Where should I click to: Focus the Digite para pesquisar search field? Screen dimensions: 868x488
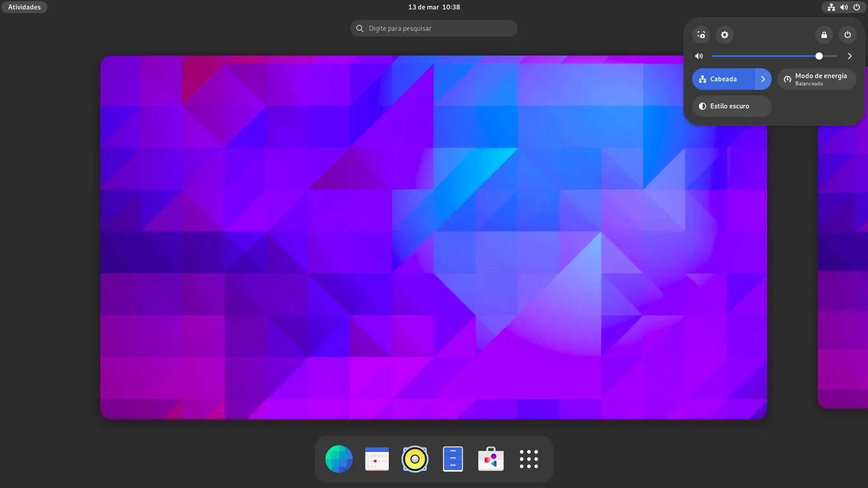click(434, 28)
